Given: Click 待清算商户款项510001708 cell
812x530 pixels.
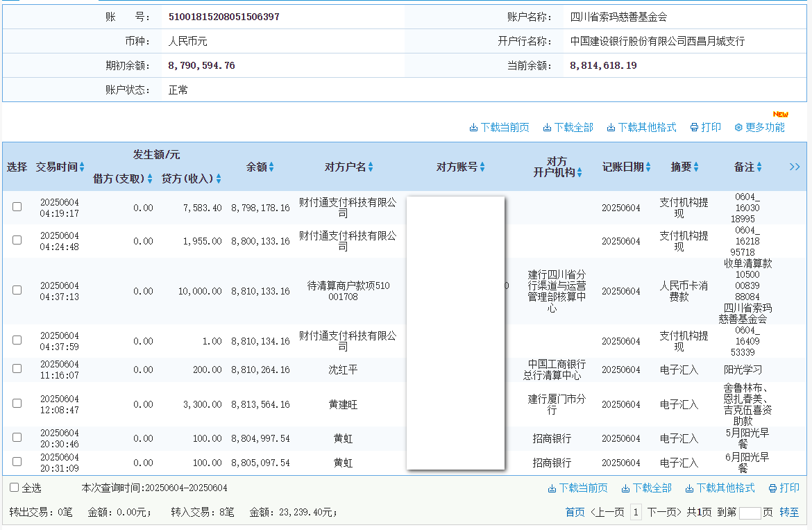Looking at the screenshot, I should [348, 291].
